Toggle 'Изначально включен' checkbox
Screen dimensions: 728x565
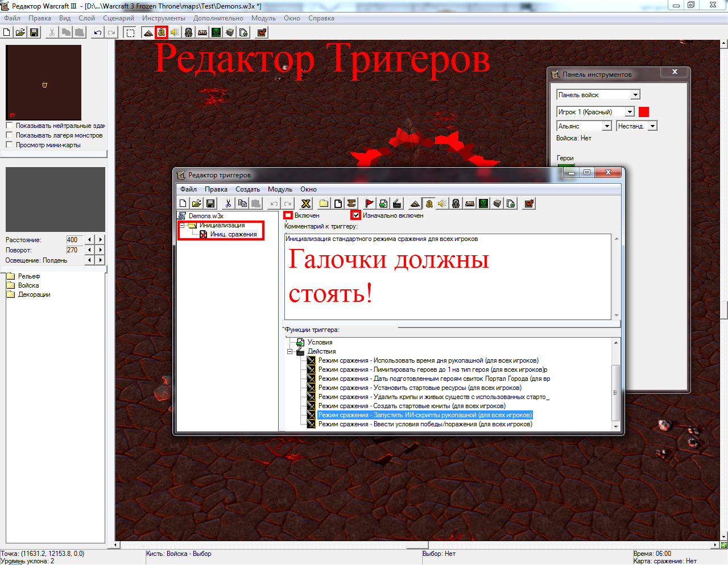pos(356,215)
